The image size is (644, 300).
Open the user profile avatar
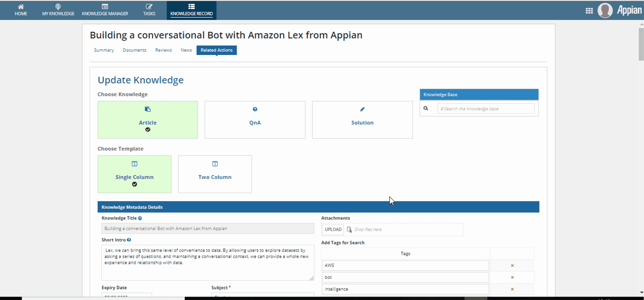[x=605, y=11]
